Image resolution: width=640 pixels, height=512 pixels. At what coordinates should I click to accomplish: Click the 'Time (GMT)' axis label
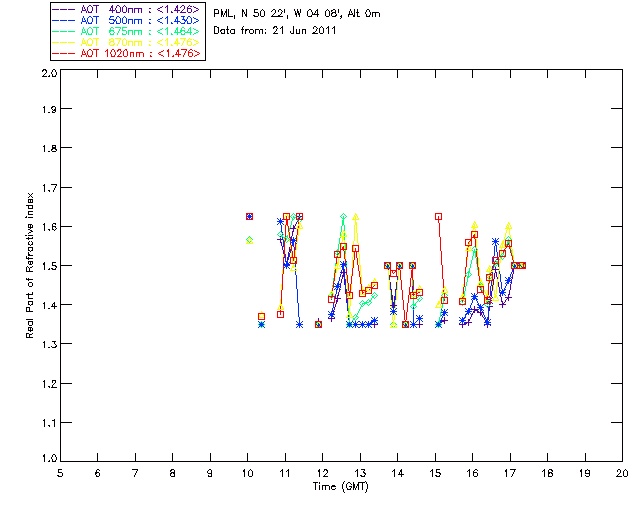click(341, 486)
